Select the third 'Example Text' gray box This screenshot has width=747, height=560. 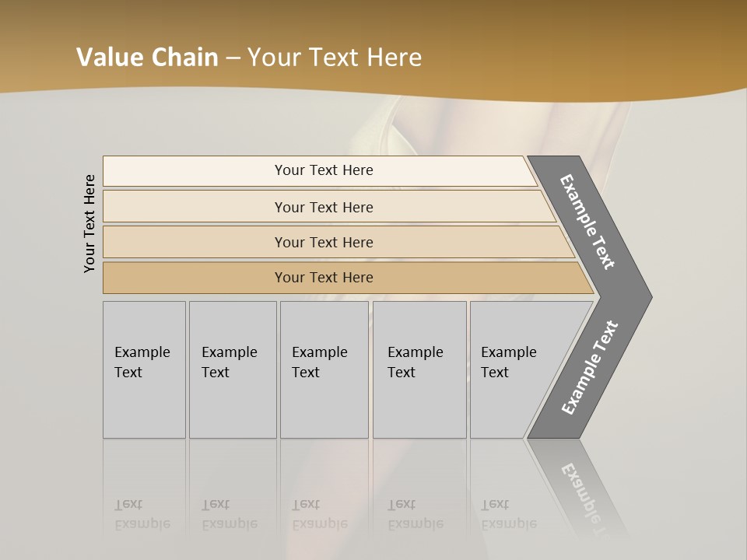(324, 369)
